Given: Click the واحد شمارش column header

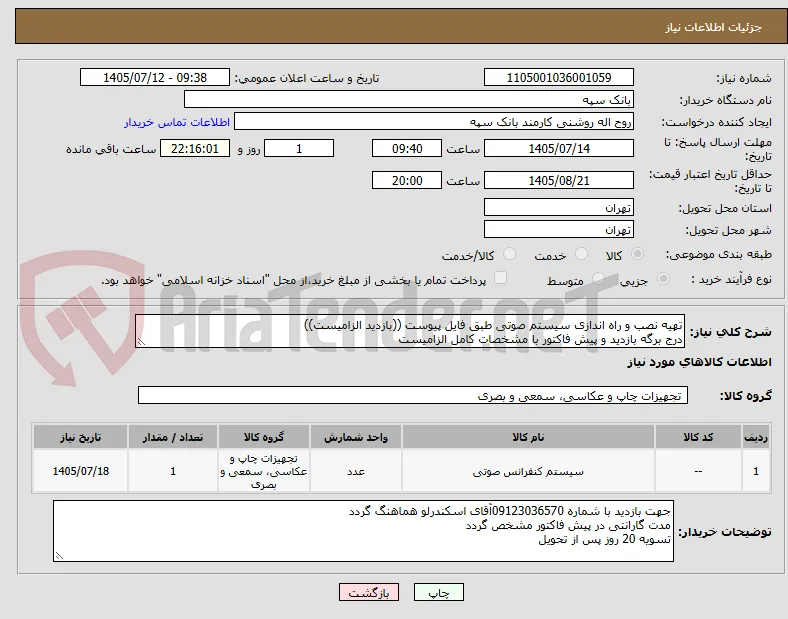Looking at the screenshot, I should [356, 437].
